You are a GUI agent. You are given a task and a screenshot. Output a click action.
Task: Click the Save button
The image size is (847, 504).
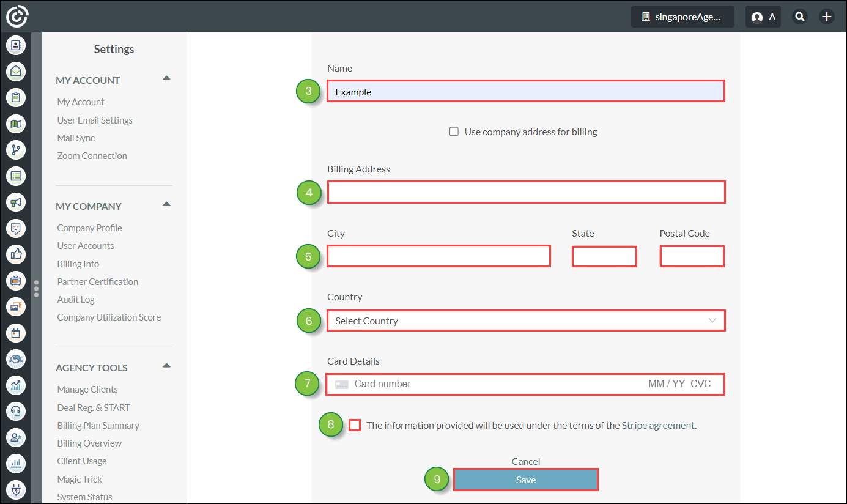tap(525, 480)
